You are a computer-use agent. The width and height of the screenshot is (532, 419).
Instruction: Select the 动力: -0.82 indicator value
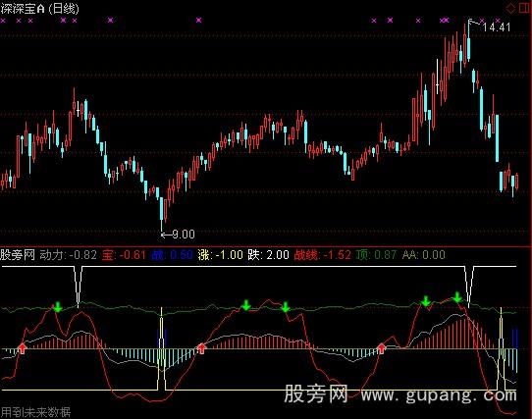click(x=69, y=255)
